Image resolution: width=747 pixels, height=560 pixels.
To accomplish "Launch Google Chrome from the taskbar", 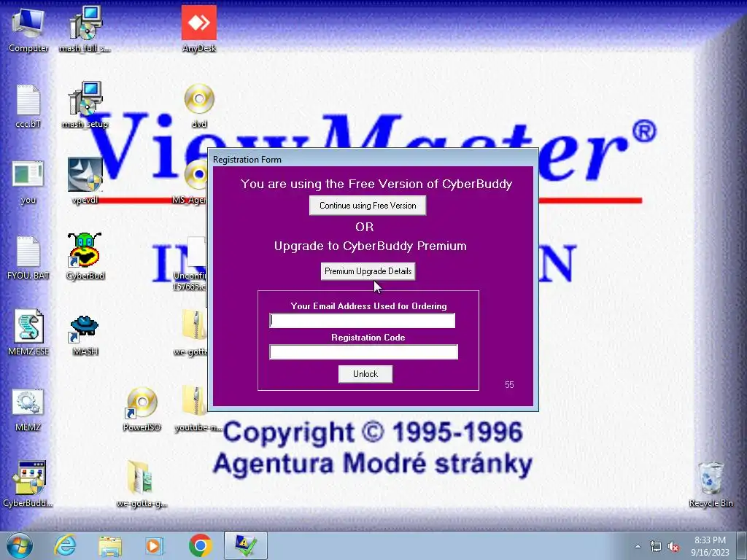I will click(x=200, y=545).
